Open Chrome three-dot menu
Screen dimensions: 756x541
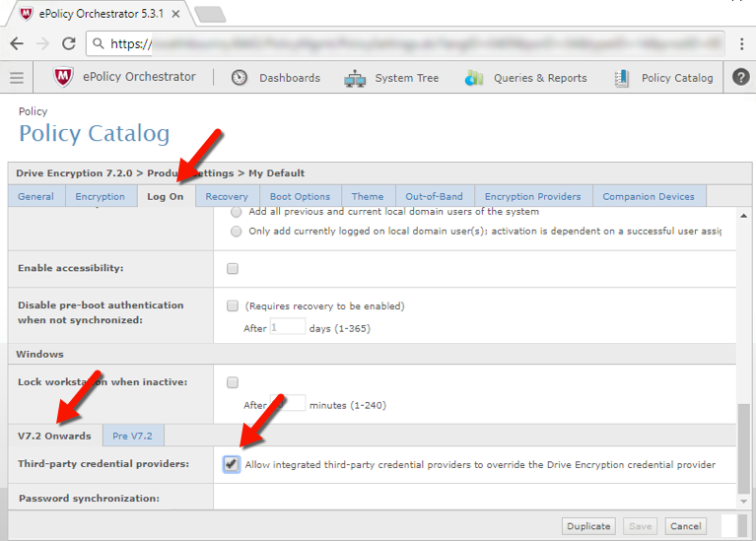(x=741, y=44)
